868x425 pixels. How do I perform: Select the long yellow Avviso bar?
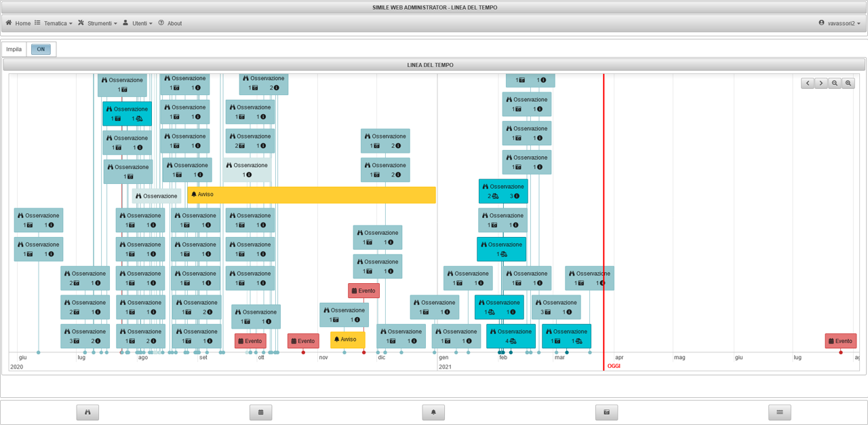click(312, 195)
